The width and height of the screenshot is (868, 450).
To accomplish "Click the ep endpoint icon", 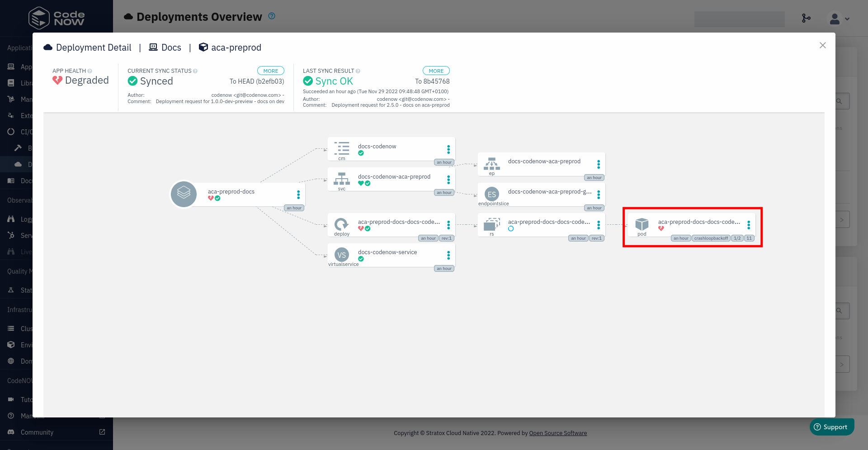I will (x=492, y=164).
